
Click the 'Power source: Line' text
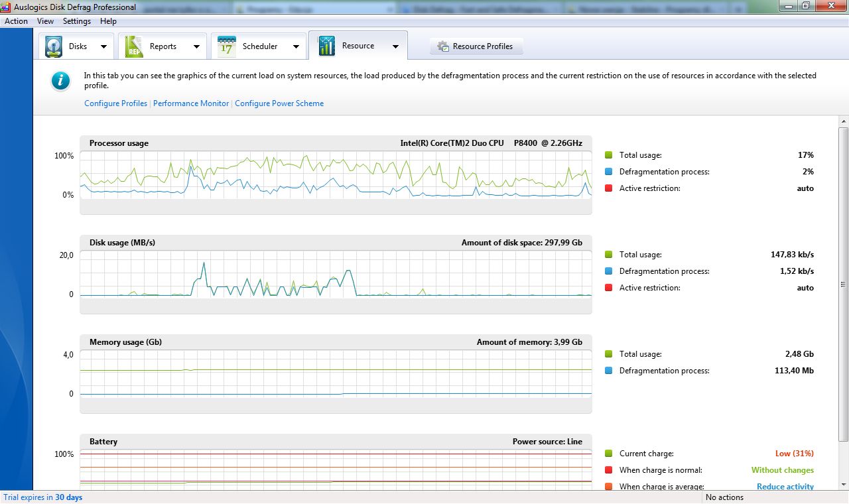(x=547, y=442)
